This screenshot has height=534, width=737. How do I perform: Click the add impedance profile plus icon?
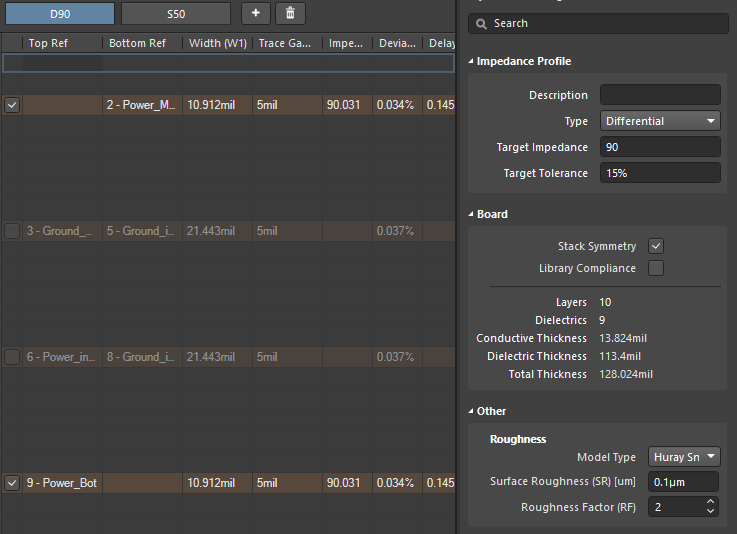tap(255, 13)
